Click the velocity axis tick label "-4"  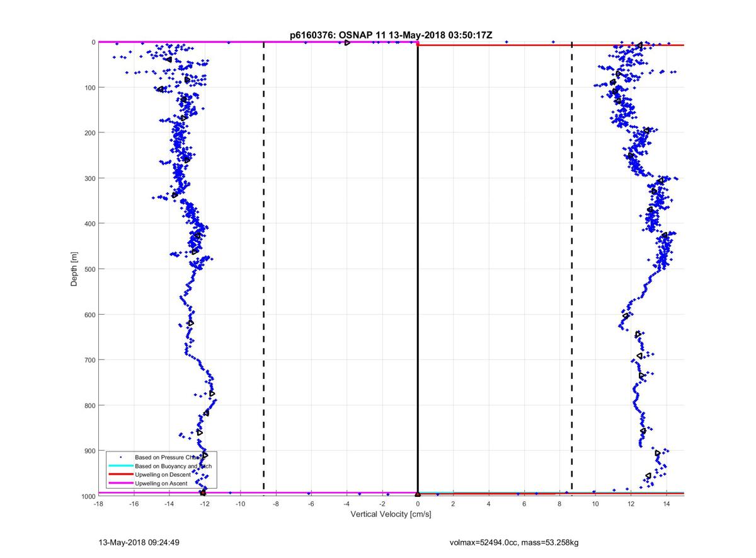(x=346, y=504)
